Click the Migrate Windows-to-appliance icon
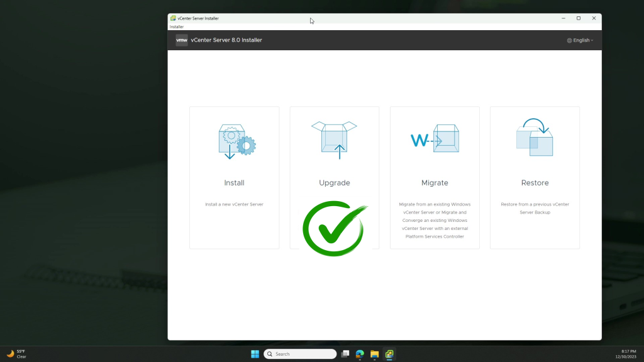The height and width of the screenshot is (362, 644). coord(435,139)
